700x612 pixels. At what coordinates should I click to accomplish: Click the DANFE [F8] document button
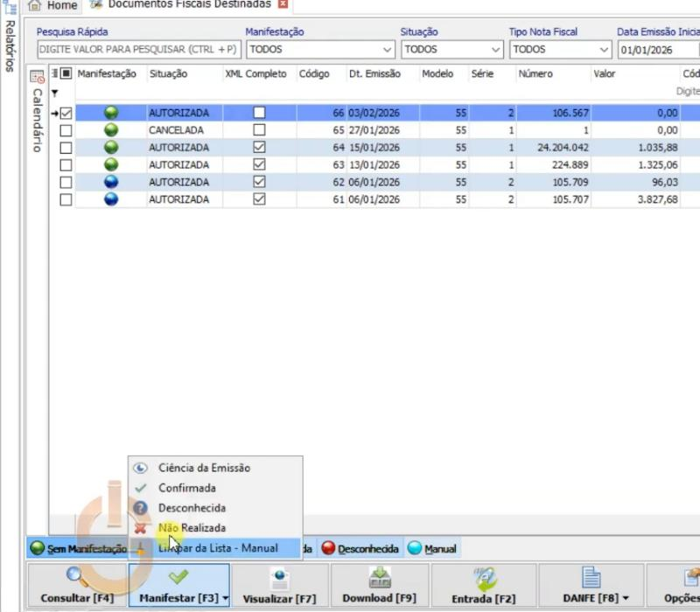tap(591, 585)
